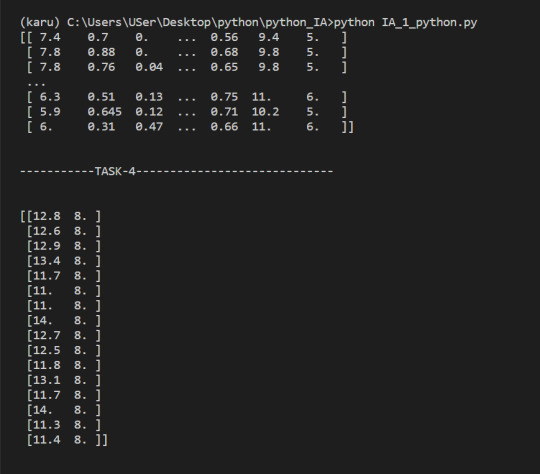Click the value 9.4 in first row
Viewport: 540px width, 474px height.
269,37
